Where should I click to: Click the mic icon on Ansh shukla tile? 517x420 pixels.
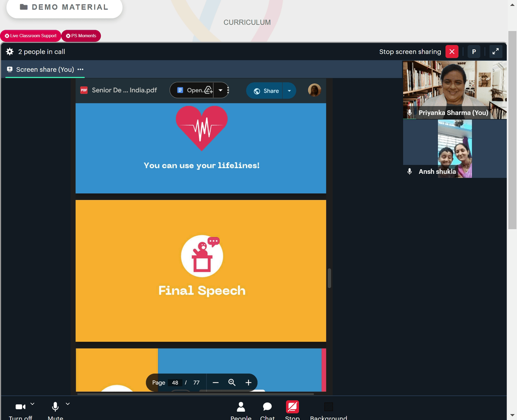point(409,172)
